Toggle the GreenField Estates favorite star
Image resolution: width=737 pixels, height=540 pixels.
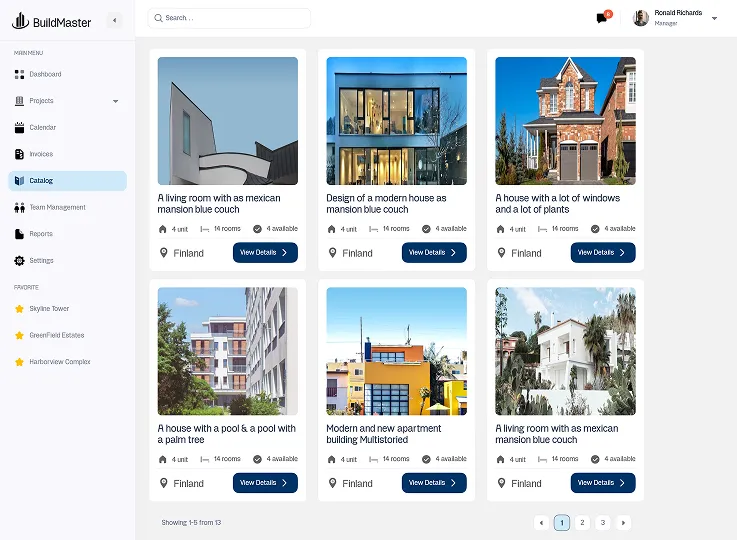coord(19,335)
